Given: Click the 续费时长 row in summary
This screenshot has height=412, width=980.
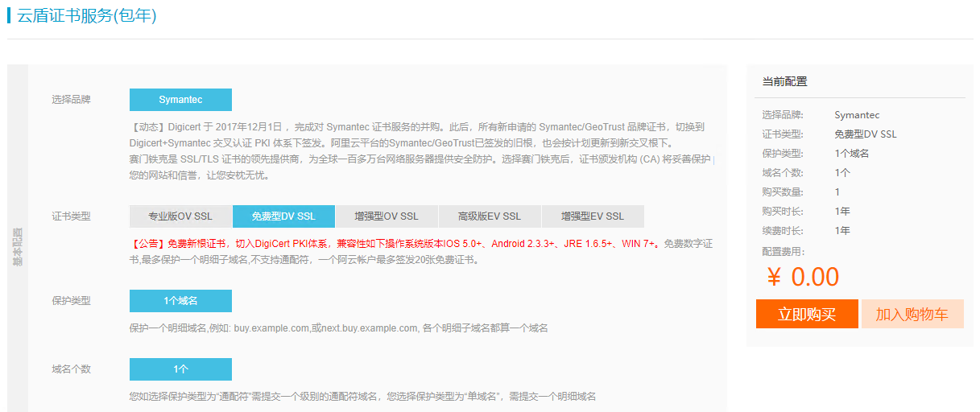Looking at the screenshot, I should [x=859, y=231].
